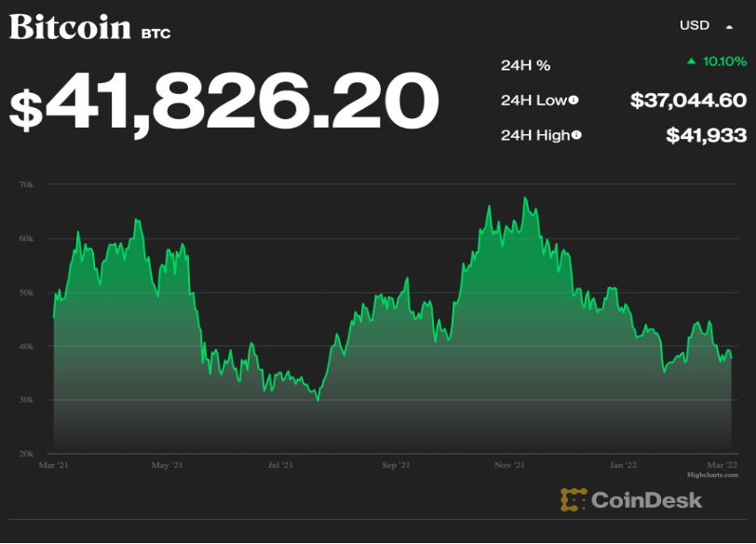756x544 pixels.
Task: Click the 70k y-axis label
Action: pos(26,184)
